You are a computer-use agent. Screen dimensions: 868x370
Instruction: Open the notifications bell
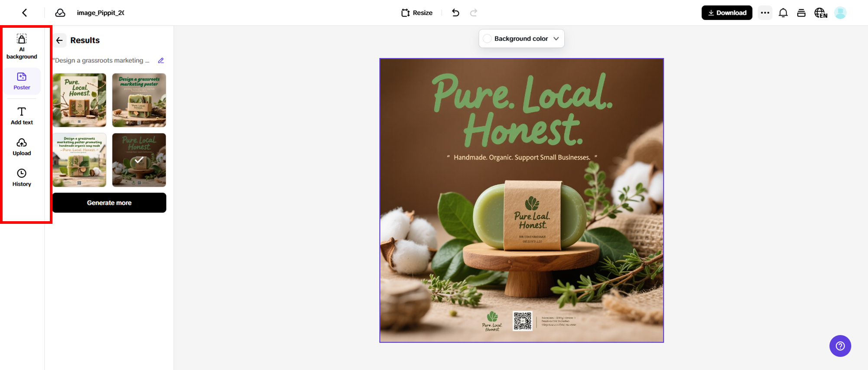tap(783, 13)
